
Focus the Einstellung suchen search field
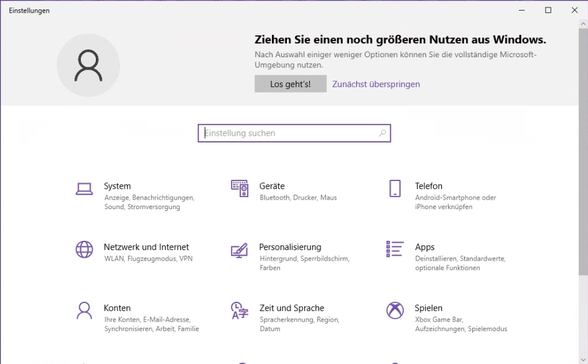click(x=294, y=133)
